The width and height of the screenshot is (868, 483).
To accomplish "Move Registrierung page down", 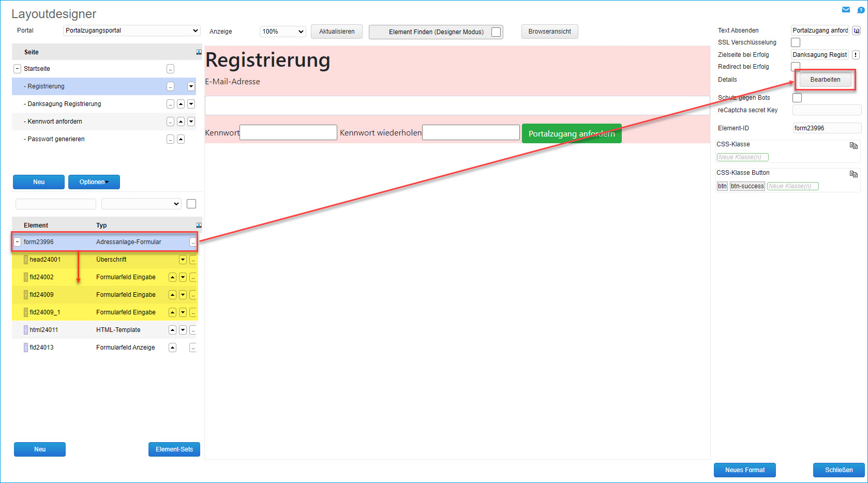I will pos(191,86).
